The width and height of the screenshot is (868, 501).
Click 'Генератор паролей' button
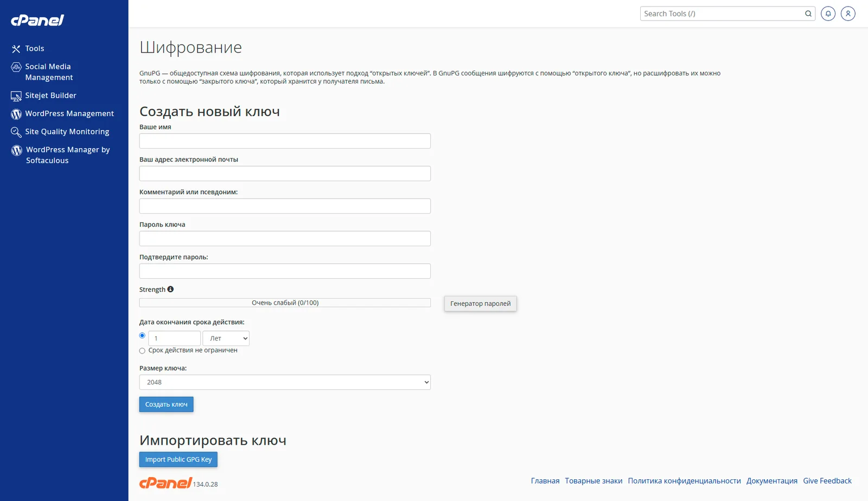click(480, 304)
